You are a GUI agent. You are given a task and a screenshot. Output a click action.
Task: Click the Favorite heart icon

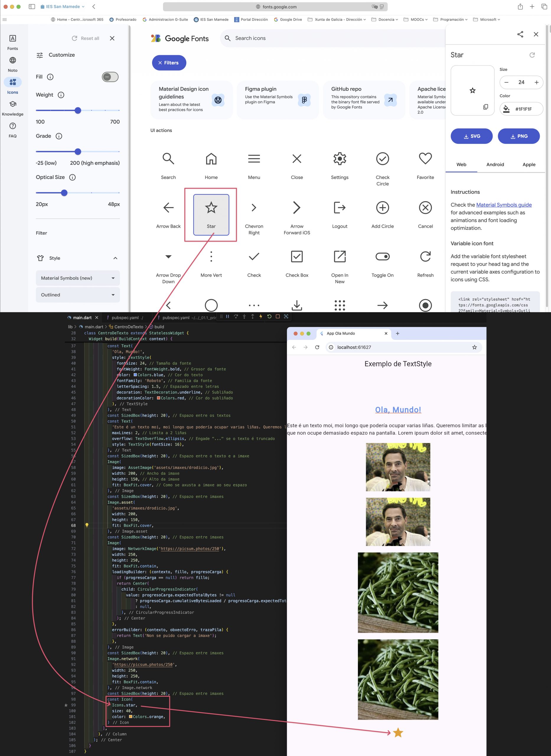coord(425,159)
